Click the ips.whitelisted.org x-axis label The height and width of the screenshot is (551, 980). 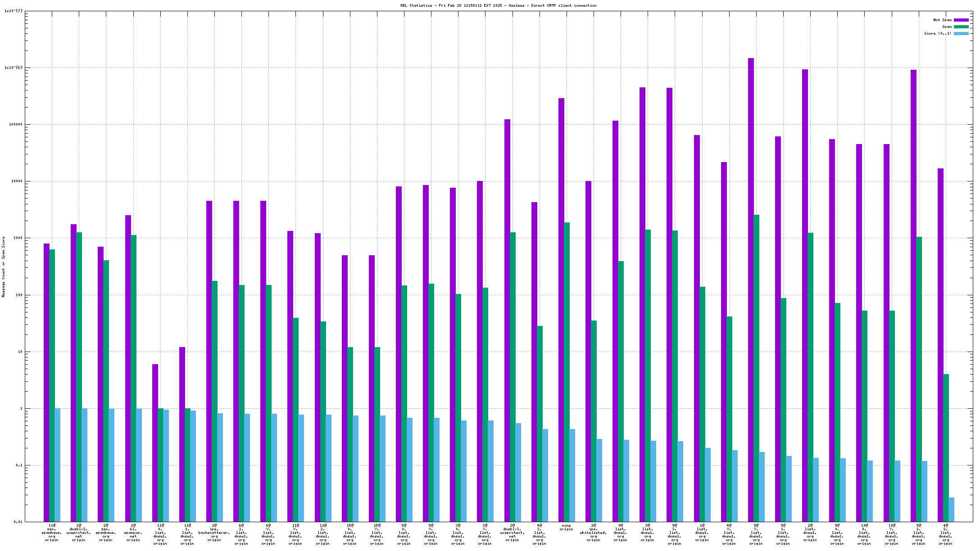coord(593,533)
